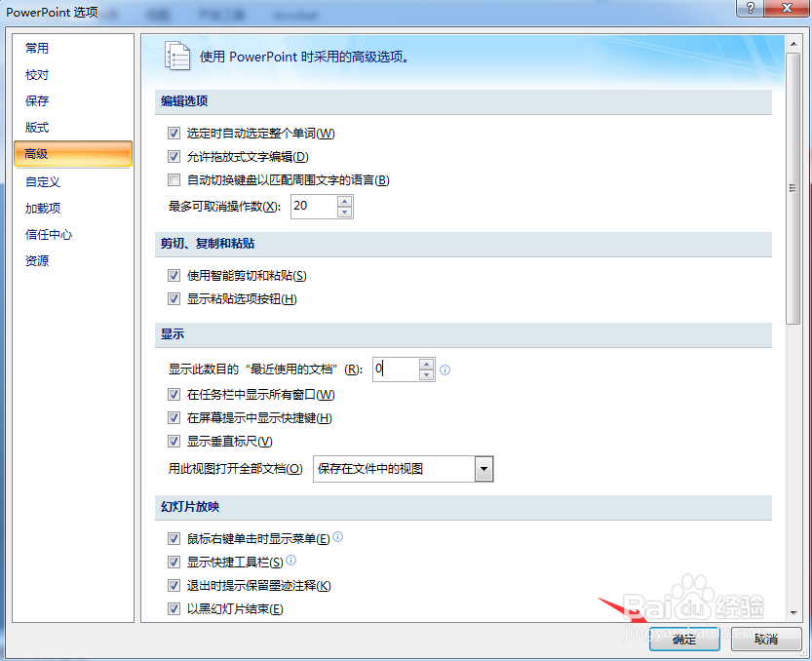This screenshot has height=661, width=812.
Task: Toggle 在任务栏中显示所有窗口 checkbox
Action: (x=174, y=395)
